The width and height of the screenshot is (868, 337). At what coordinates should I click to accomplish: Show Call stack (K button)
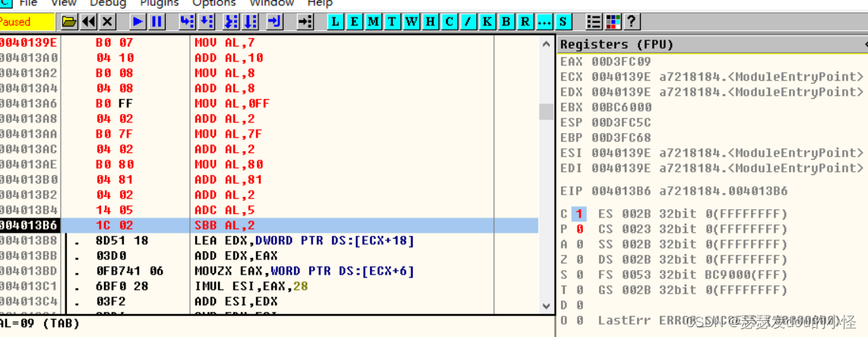pos(486,22)
